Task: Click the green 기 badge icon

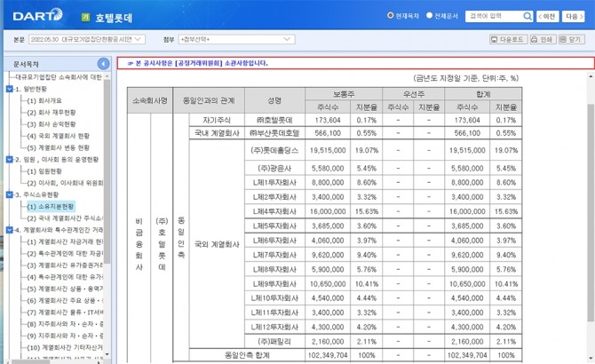Action: (x=85, y=17)
